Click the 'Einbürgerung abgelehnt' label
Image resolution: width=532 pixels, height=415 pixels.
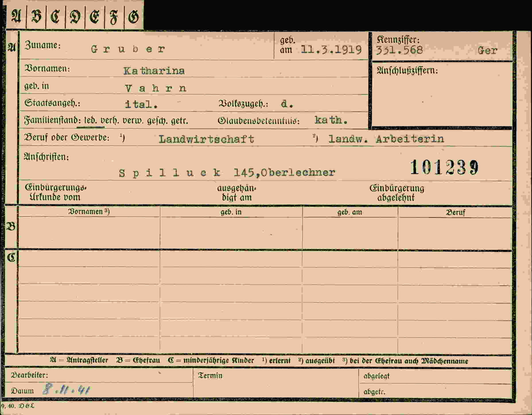click(397, 193)
